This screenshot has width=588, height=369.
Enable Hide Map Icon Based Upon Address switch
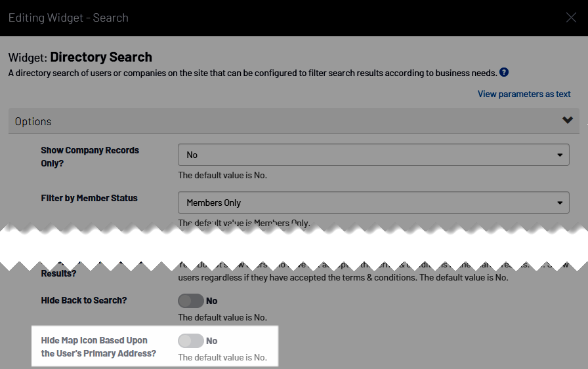(190, 341)
